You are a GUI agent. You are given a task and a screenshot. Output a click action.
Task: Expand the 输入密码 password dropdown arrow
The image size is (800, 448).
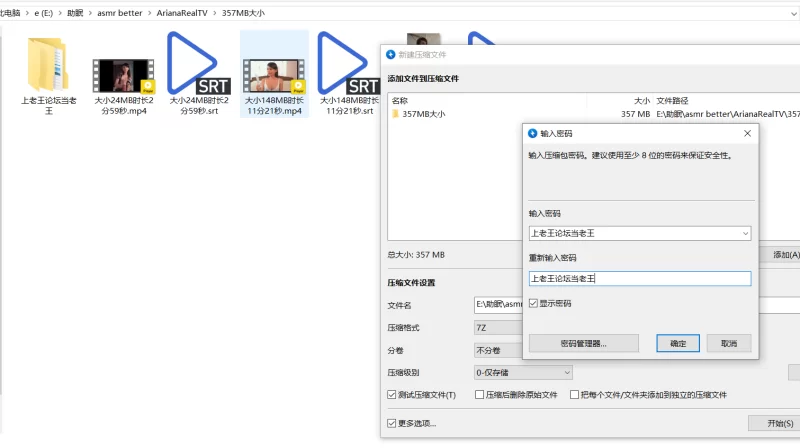(x=743, y=233)
